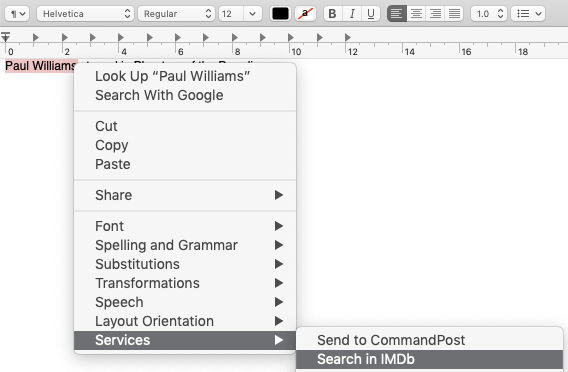
Task: Open the Share submenu
Action: coord(185,195)
